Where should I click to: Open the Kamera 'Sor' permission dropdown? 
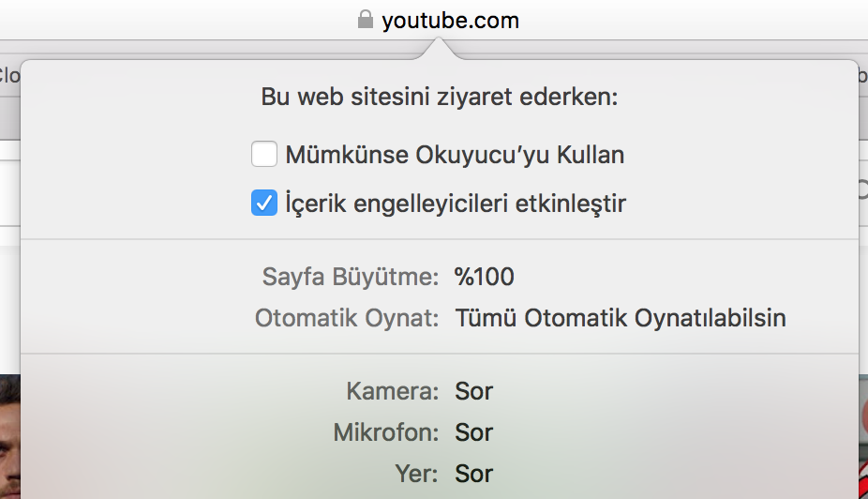[474, 391]
